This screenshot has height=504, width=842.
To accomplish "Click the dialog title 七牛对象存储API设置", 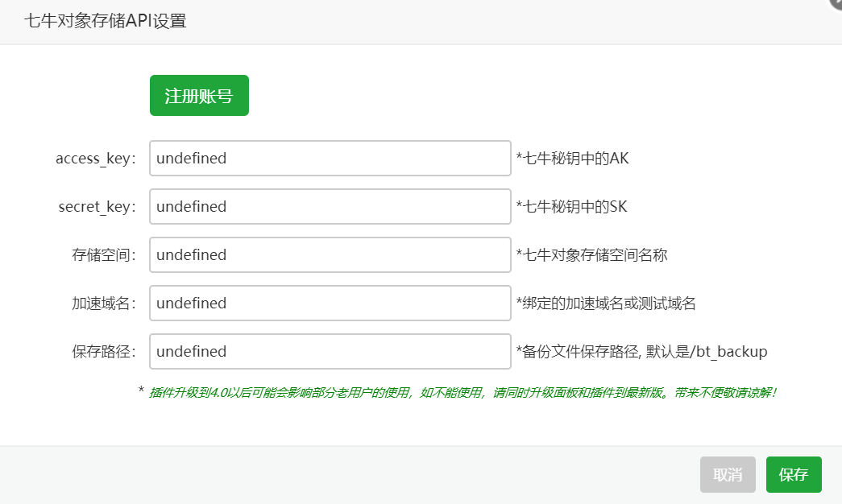I will 106,21.
